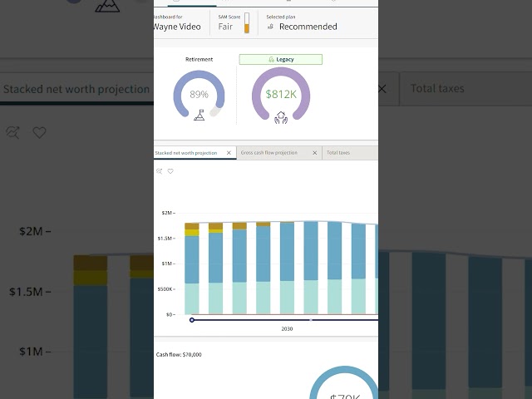
Task: Click the yellow segment of first bar
Action: (x=192, y=233)
